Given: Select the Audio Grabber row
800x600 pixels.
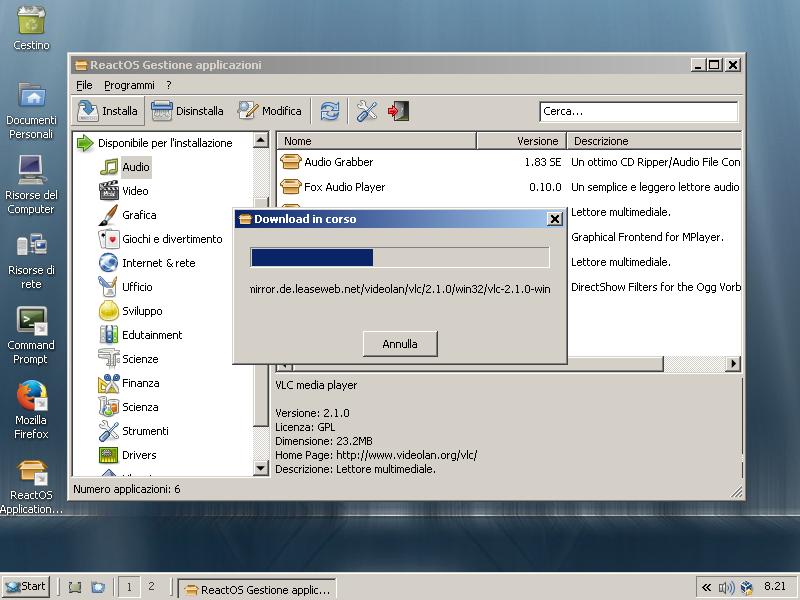Looking at the screenshot, I should click(x=509, y=162).
